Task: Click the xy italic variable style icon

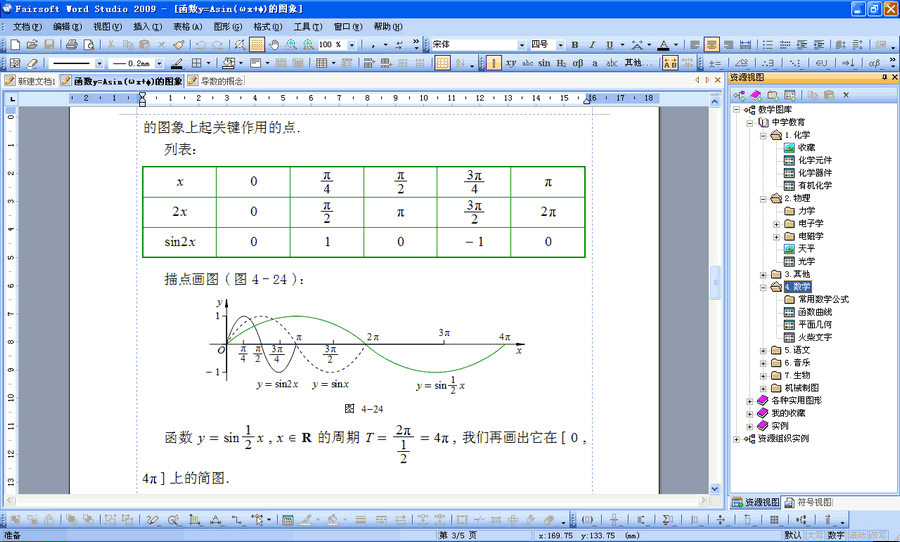Action: pos(511,63)
